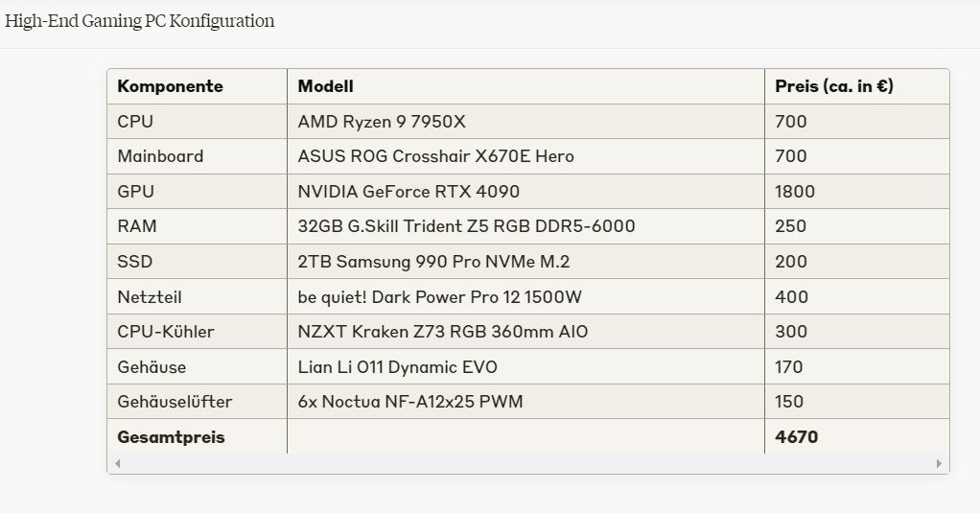Click the Preis (ca. in €) column header

tap(857, 86)
